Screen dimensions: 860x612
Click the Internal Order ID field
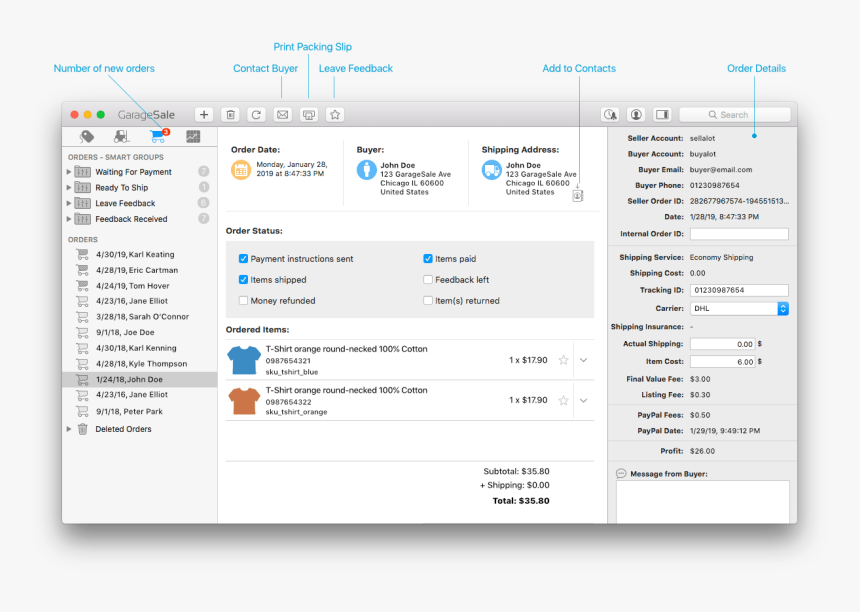pyautogui.click(x=740, y=234)
